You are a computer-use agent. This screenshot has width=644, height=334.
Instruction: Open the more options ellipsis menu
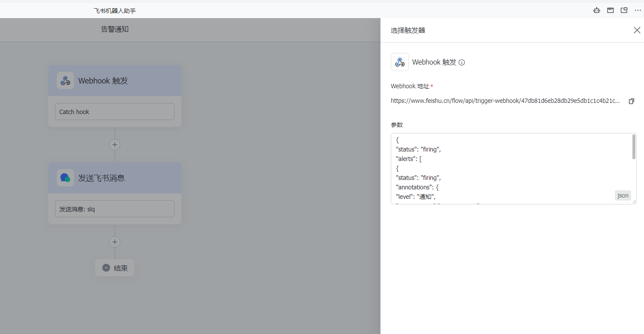(638, 10)
